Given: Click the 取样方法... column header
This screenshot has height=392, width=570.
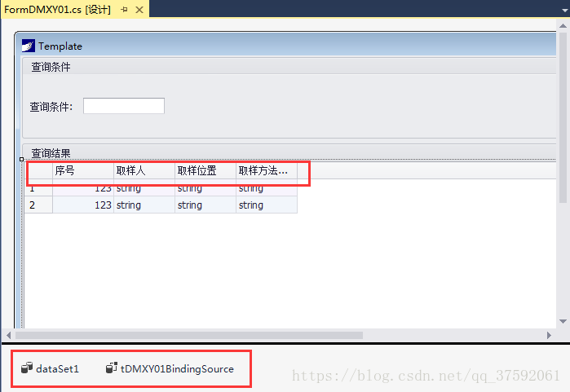Looking at the screenshot, I should [x=267, y=170].
